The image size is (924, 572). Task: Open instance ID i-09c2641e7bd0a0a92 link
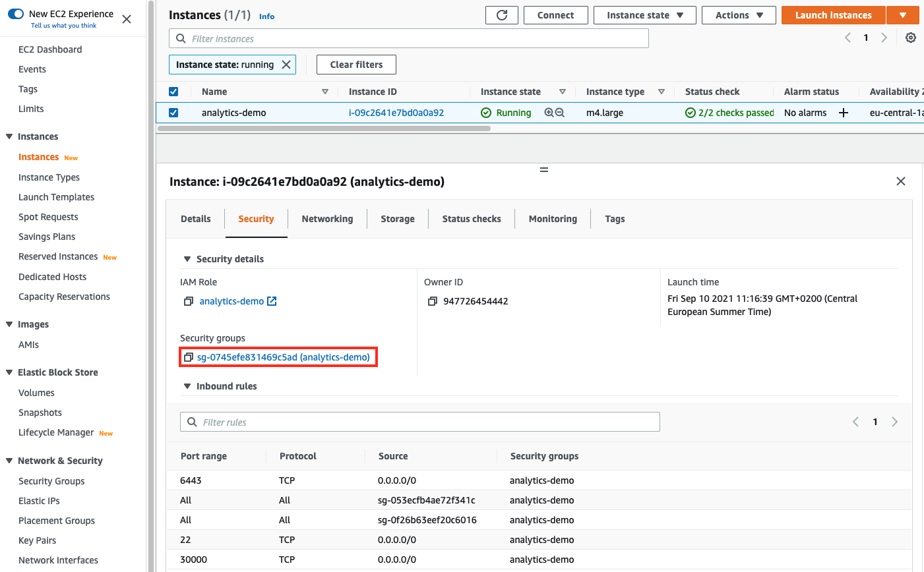396,113
